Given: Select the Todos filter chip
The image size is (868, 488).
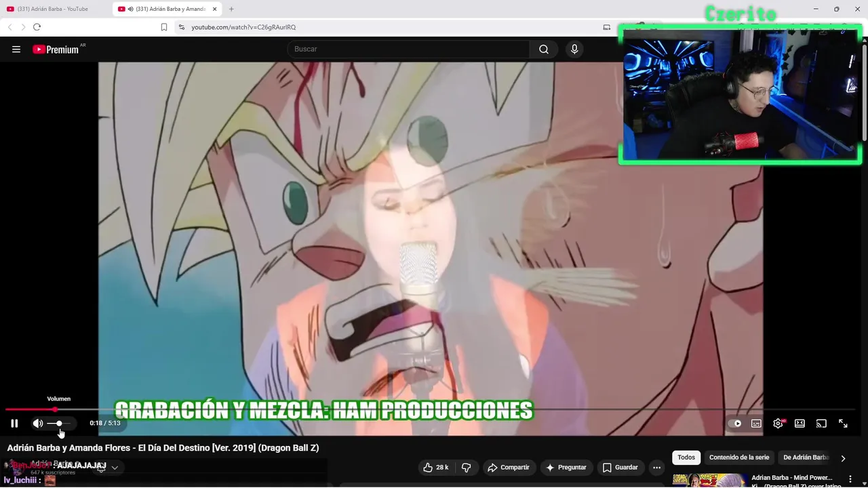Looking at the screenshot, I should pyautogui.click(x=686, y=457).
